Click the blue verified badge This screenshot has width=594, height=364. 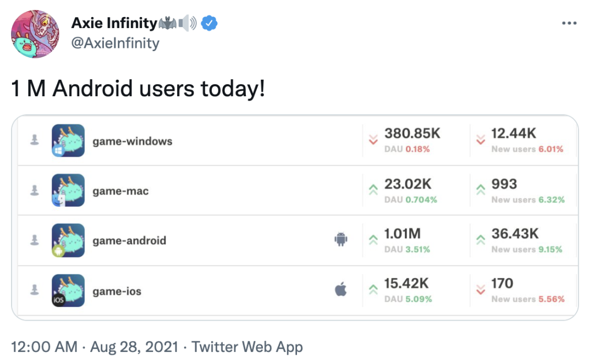209,23
